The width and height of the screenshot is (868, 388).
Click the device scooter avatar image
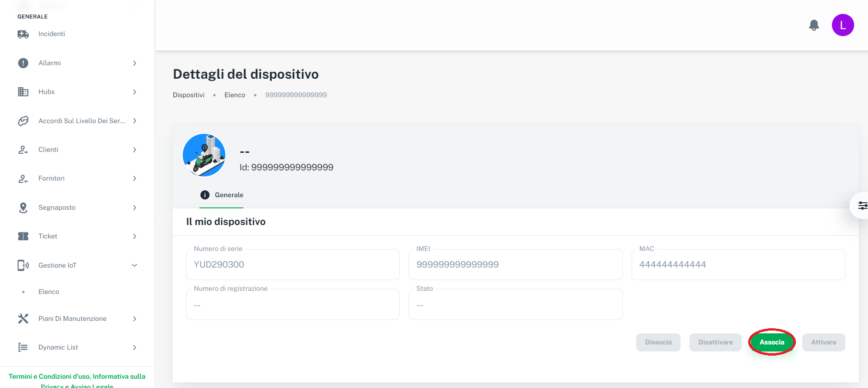tap(204, 155)
